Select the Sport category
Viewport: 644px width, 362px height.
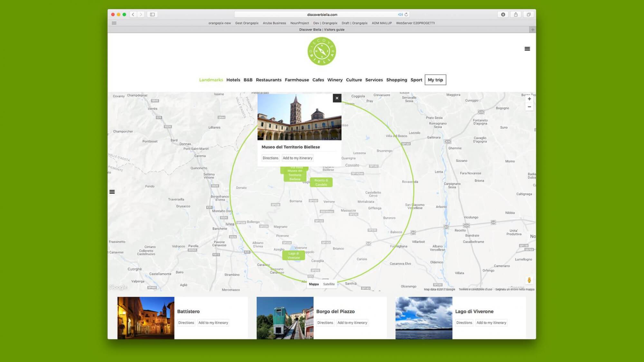pos(416,80)
